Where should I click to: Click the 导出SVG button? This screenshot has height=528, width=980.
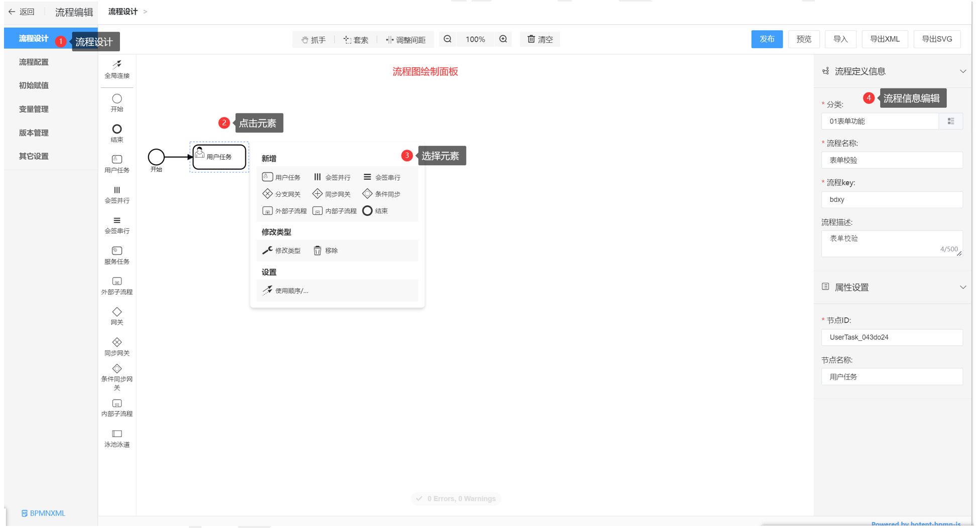(937, 39)
